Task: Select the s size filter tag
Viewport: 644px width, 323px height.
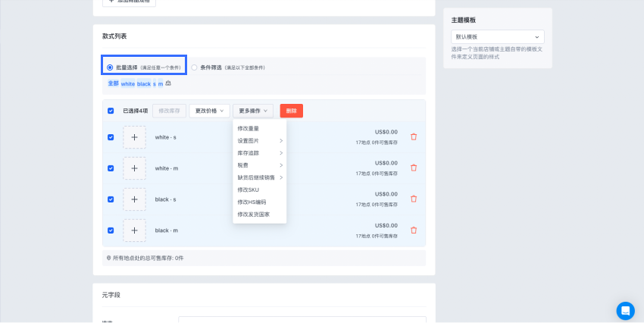Action: pos(155,84)
